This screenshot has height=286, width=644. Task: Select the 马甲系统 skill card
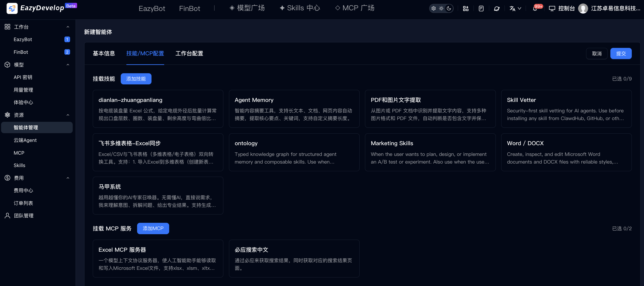(x=158, y=196)
